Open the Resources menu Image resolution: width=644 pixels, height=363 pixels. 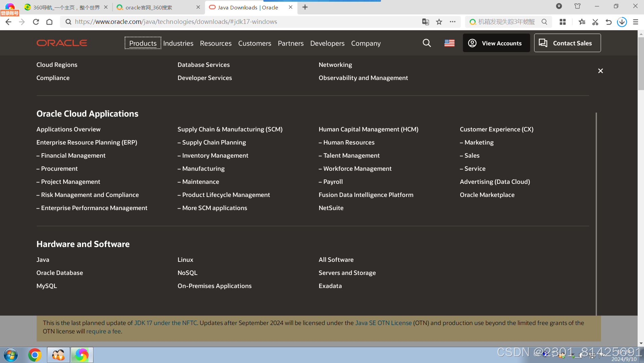click(x=216, y=43)
